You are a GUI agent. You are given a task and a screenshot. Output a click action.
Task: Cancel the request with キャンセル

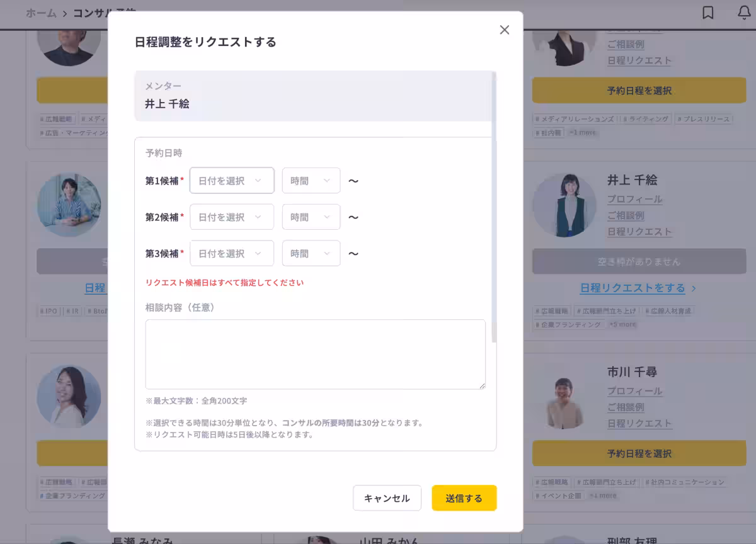coord(387,497)
